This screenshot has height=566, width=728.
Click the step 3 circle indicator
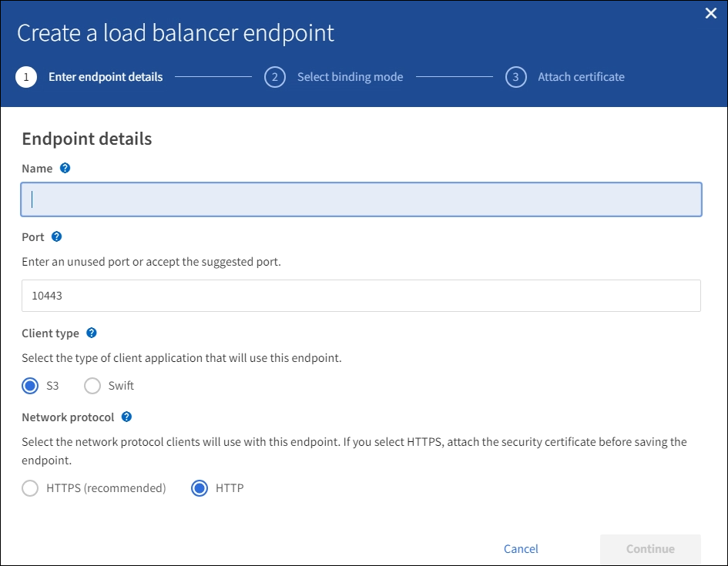516,77
